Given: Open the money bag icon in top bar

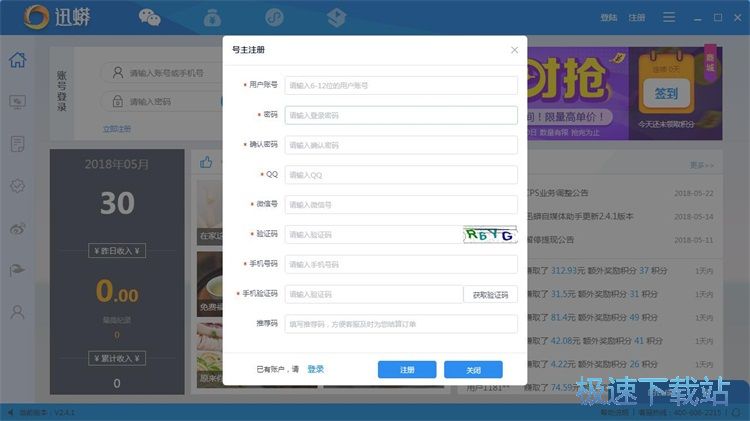Looking at the screenshot, I should (x=212, y=18).
